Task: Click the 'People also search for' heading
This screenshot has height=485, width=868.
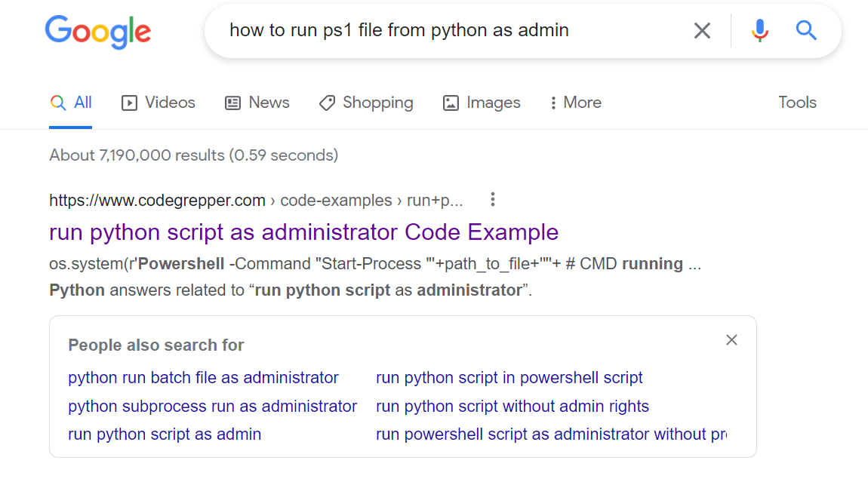Action: click(x=156, y=345)
